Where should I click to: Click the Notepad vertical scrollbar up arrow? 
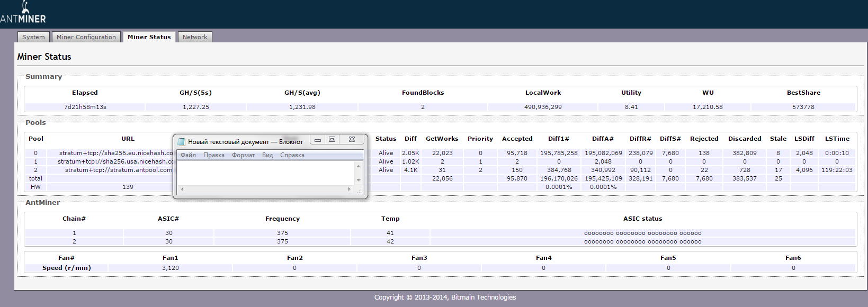[x=359, y=166]
